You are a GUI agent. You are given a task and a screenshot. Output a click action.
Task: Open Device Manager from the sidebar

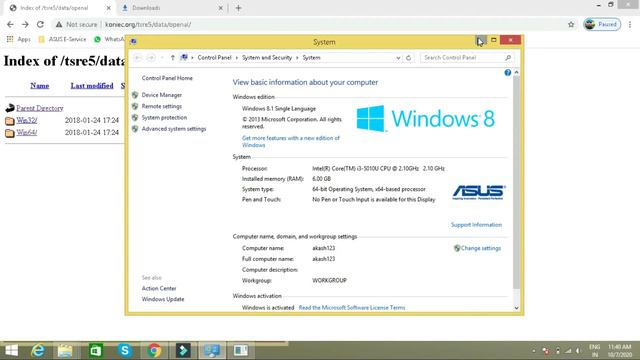[x=162, y=95]
